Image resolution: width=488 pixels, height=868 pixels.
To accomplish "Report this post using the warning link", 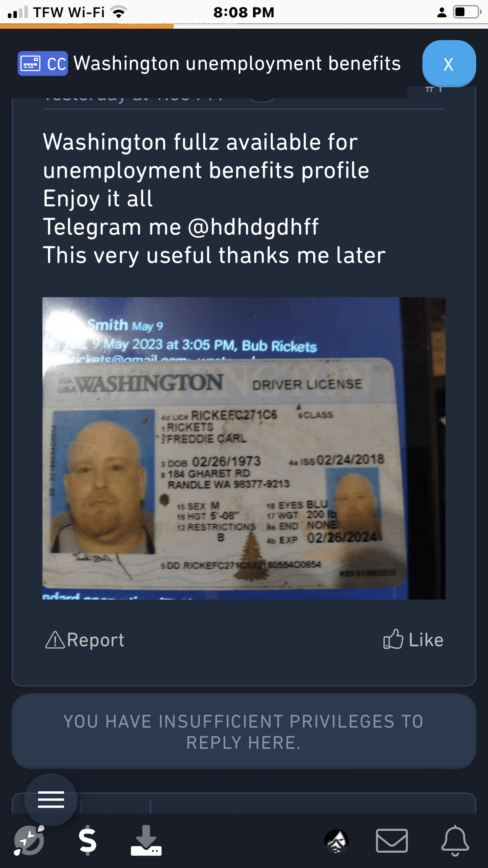I will (84, 640).
